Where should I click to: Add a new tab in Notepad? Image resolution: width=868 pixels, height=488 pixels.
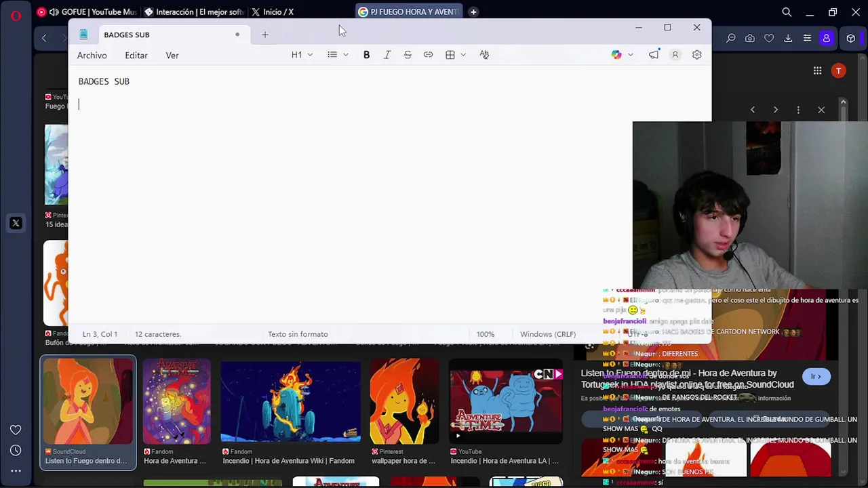(265, 35)
